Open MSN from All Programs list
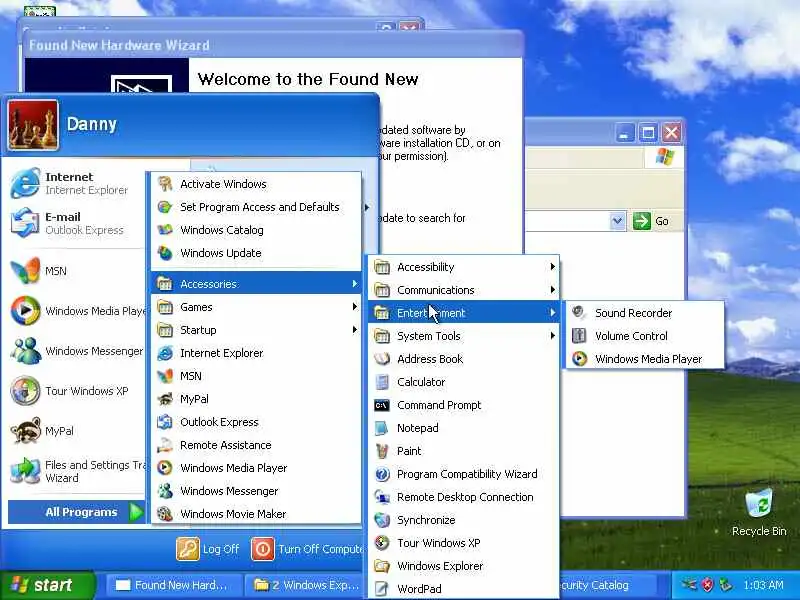Screen dimensions: 800x600 coord(256,376)
